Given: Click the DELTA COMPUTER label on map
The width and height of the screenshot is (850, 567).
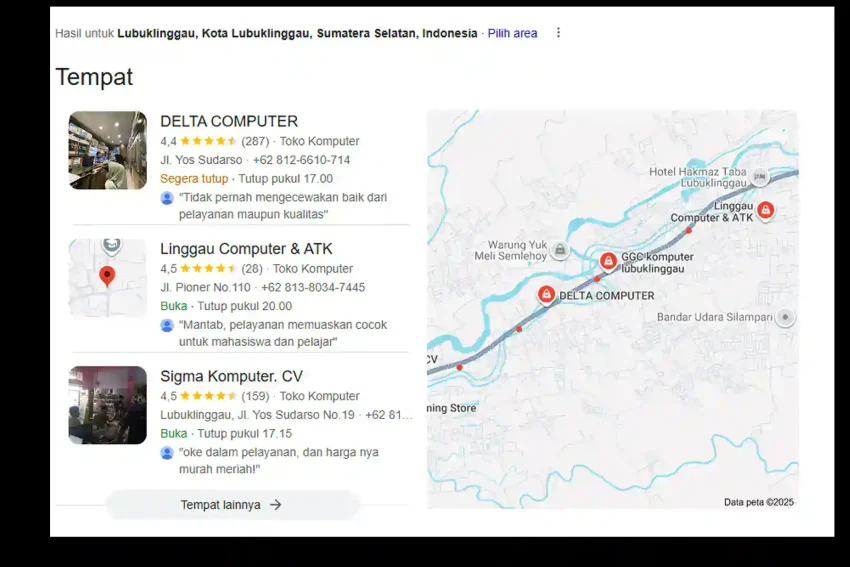Looking at the screenshot, I should (607, 295).
